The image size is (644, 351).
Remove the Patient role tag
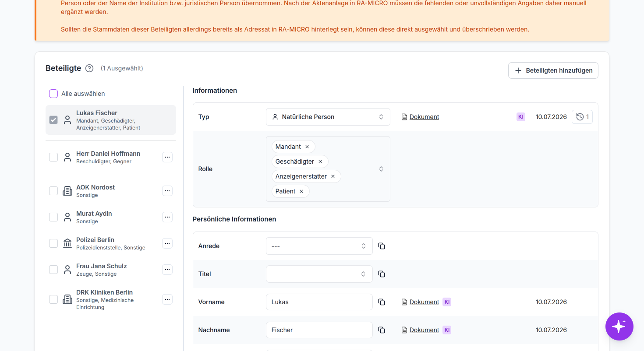[x=301, y=191]
